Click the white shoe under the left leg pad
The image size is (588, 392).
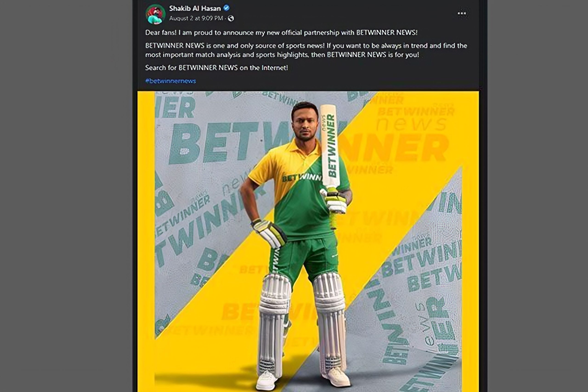(x=266, y=380)
